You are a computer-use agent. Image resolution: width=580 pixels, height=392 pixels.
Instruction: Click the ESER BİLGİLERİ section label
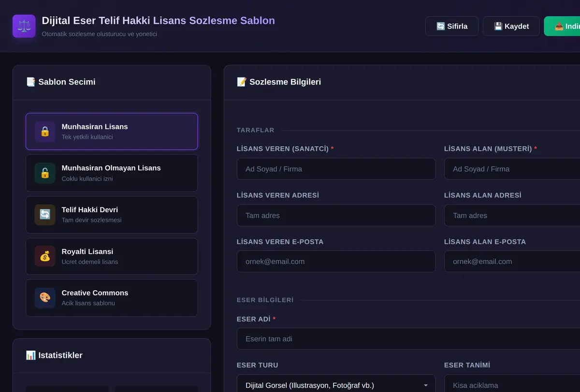265,300
